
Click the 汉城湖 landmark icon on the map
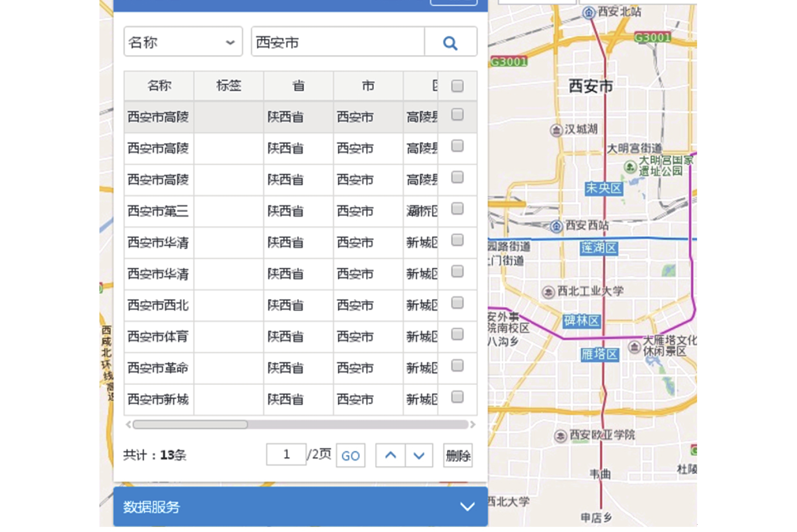pos(556,130)
